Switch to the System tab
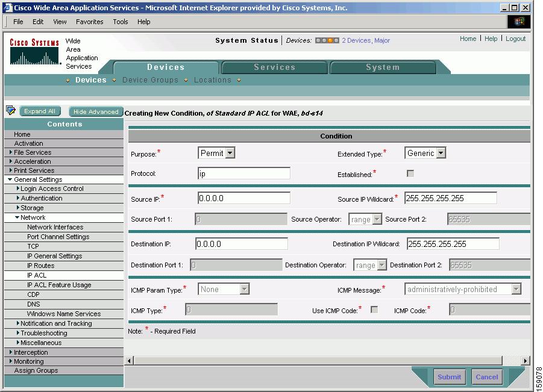Image resolution: width=543 pixels, height=392 pixels. pos(383,67)
